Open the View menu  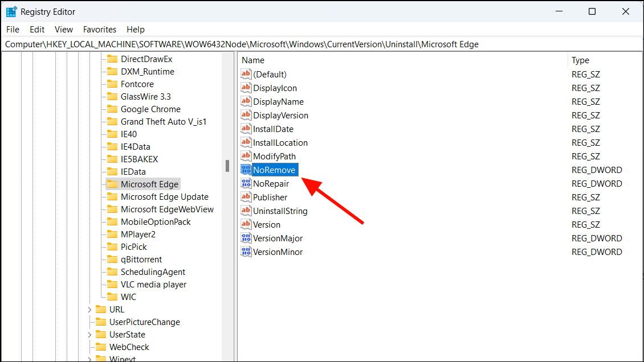click(x=63, y=29)
